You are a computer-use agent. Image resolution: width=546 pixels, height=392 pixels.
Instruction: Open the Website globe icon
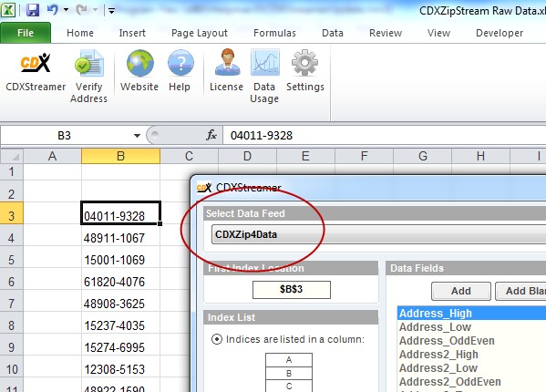pos(139,71)
